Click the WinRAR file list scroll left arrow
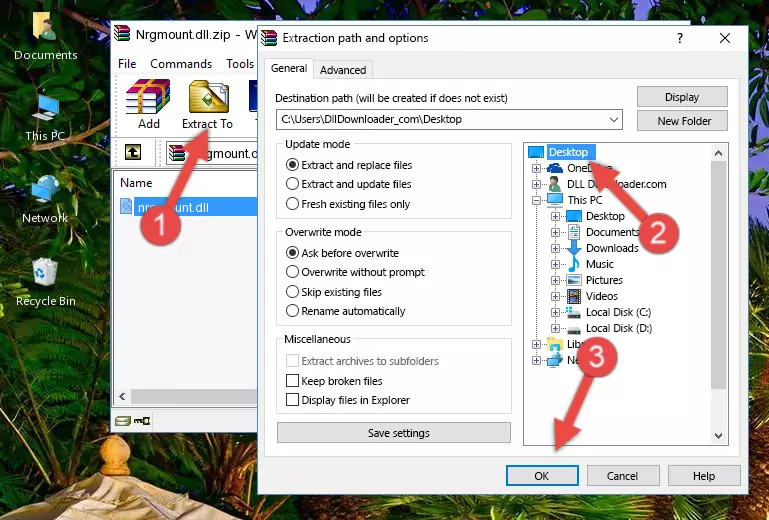Screen dimensions: 769x520 (x=123, y=396)
